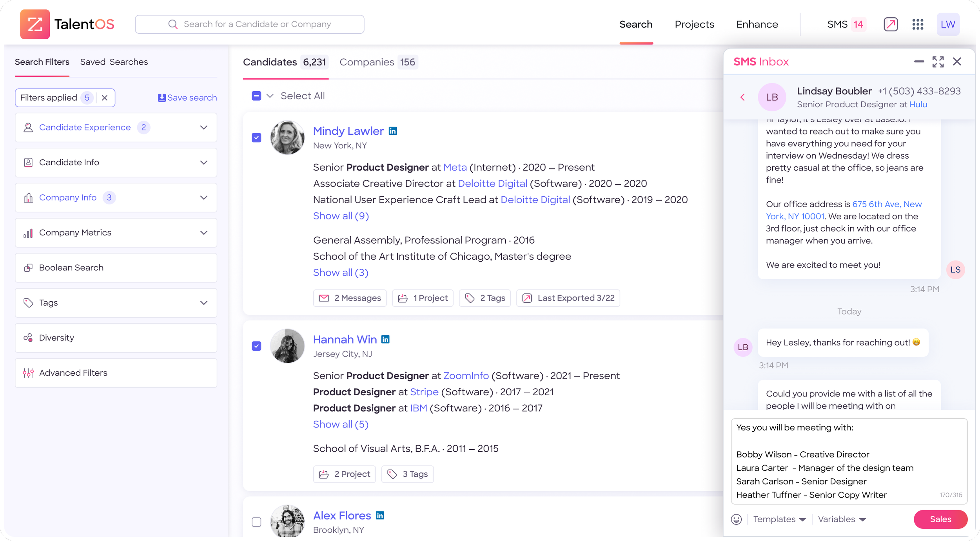The height and width of the screenshot is (541, 980).
Task: Open the apps grid menu icon
Action: (917, 24)
